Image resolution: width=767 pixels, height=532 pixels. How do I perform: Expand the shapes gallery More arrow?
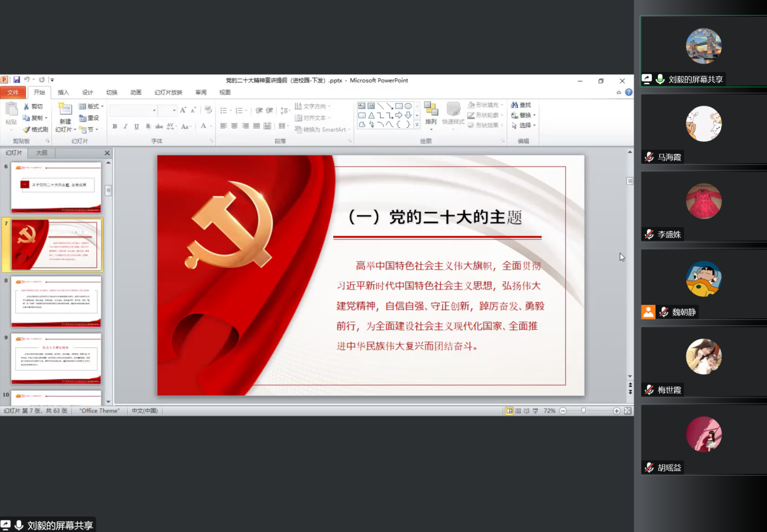click(x=417, y=125)
